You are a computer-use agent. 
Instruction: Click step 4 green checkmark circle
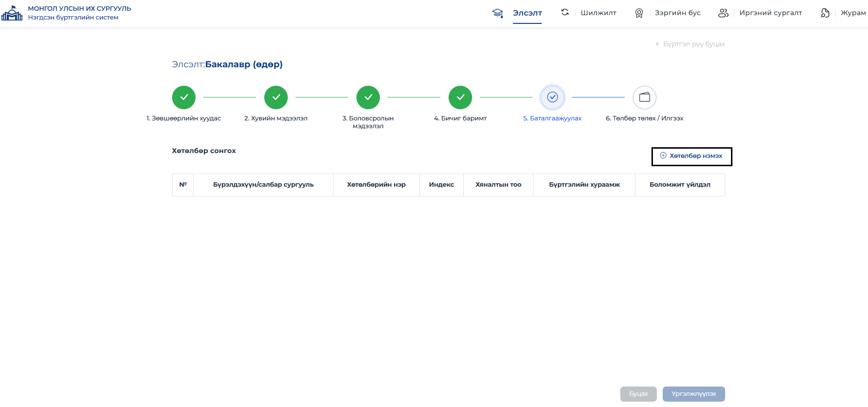(460, 97)
